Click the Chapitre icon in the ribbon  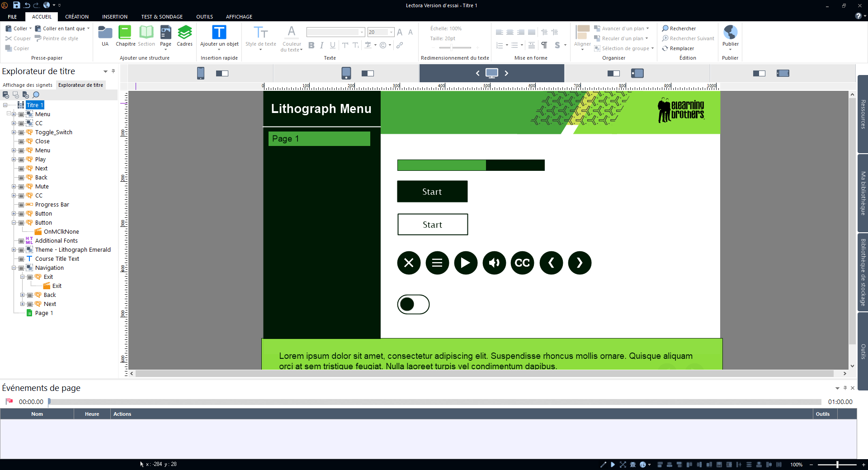pos(125,33)
